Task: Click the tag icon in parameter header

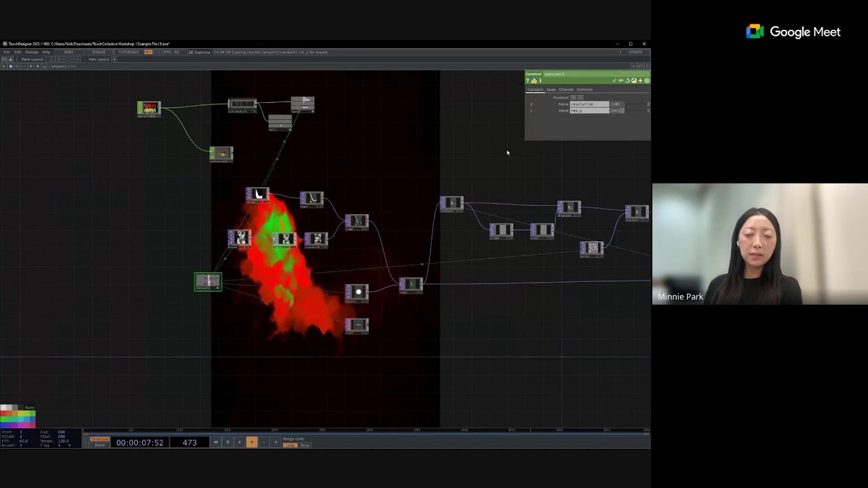Action: 627,81
